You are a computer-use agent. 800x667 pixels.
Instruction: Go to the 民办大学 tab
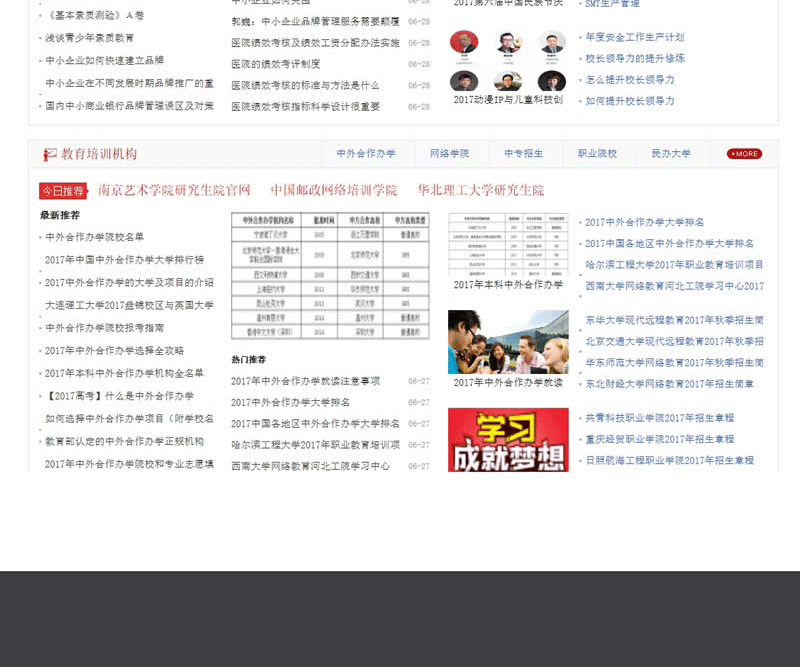tap(671, 154)
